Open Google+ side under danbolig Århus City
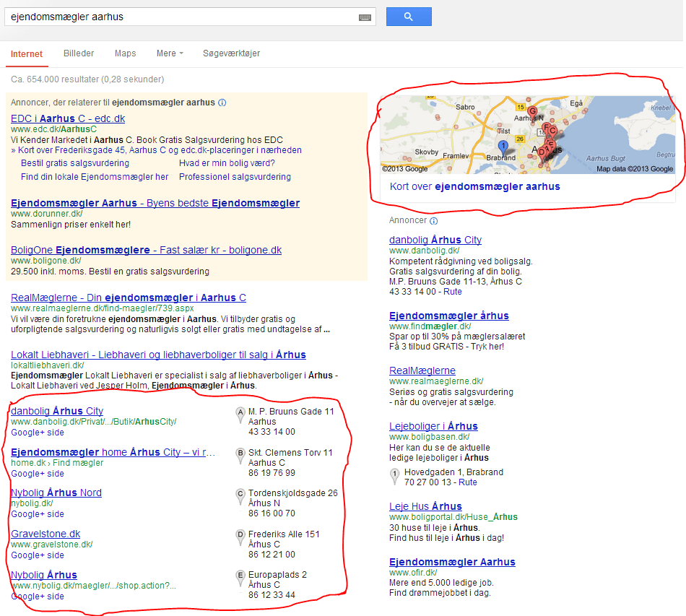This screenshot has height=616, width=686. click(38, 433)
